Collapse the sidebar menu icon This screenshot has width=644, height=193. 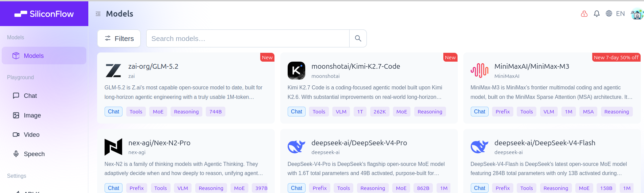point(98,14)
